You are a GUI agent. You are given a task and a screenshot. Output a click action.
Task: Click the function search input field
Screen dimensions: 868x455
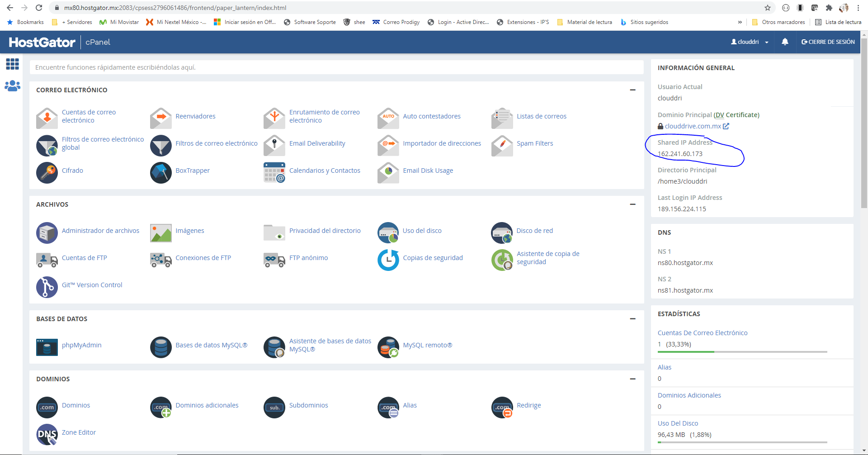click(336, 67)
